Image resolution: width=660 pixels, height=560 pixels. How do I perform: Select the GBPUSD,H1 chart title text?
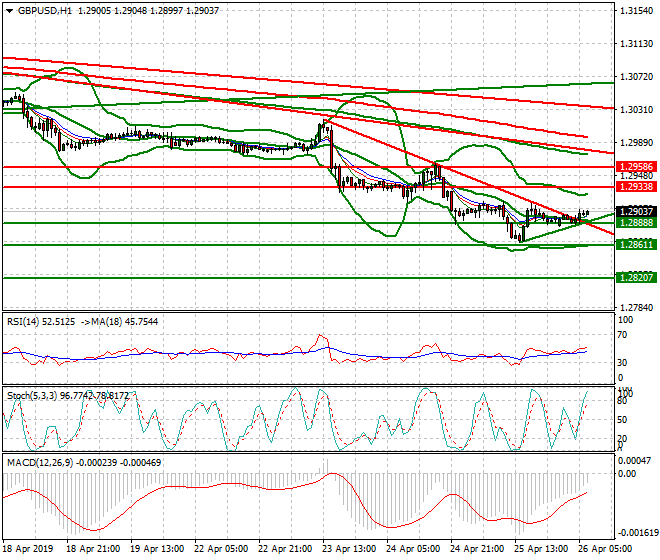pos(45,11)
